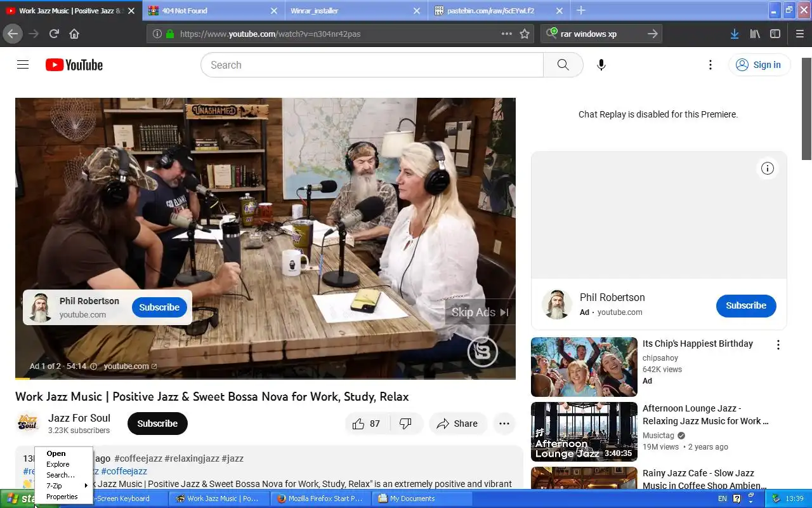Click the 'rar windows xp' search box
Screen dimensions: 812x508
pos(601,34)
